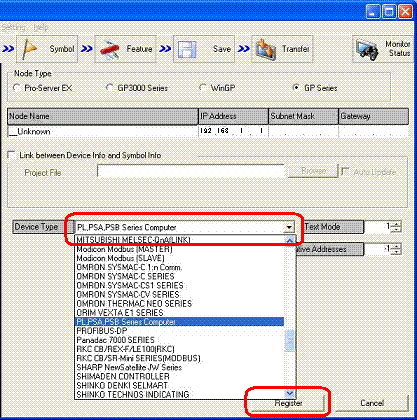The height and width of the screenshot is (420, 417).
Task: Click the Save floppy disk icon
Action: pos(187,49)
